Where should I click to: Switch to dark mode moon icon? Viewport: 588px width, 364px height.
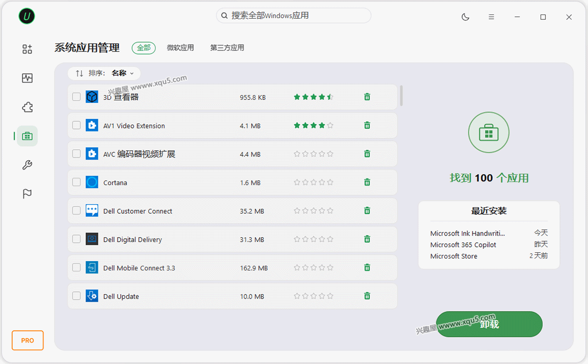465,17
